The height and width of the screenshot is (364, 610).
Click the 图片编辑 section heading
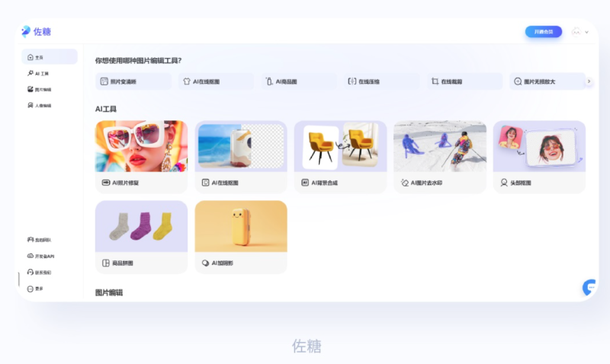coord(109,292)
